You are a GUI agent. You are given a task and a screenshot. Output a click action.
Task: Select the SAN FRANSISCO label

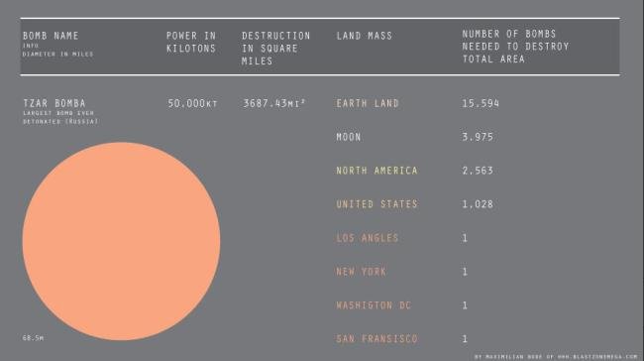click(376, 339)
